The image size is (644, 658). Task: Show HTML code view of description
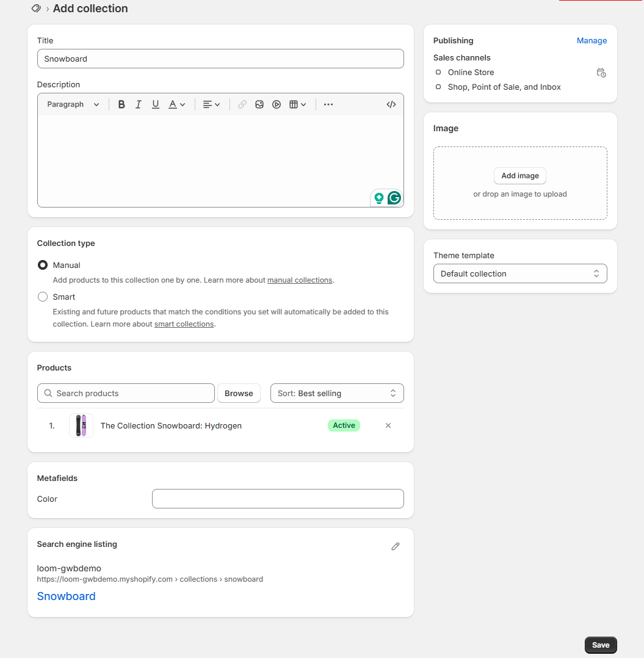coord(391,104)
